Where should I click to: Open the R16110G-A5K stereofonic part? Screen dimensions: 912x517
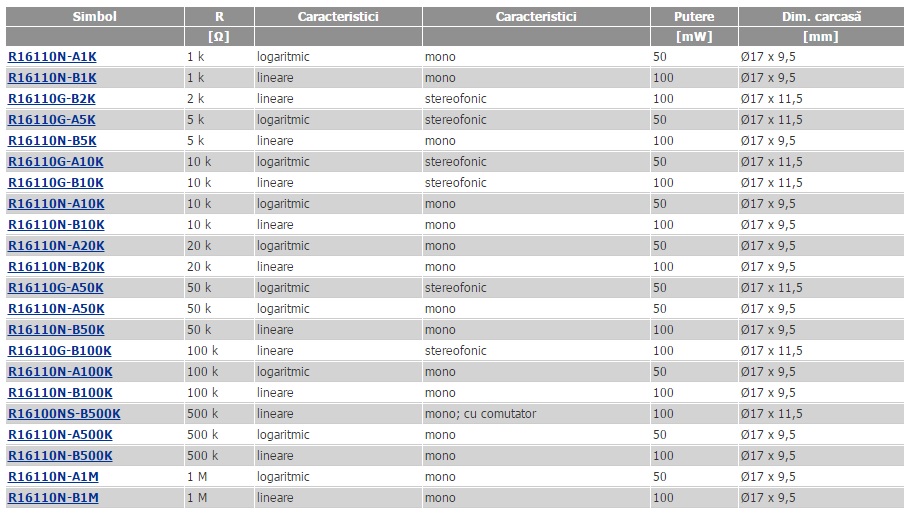point(52,120)
